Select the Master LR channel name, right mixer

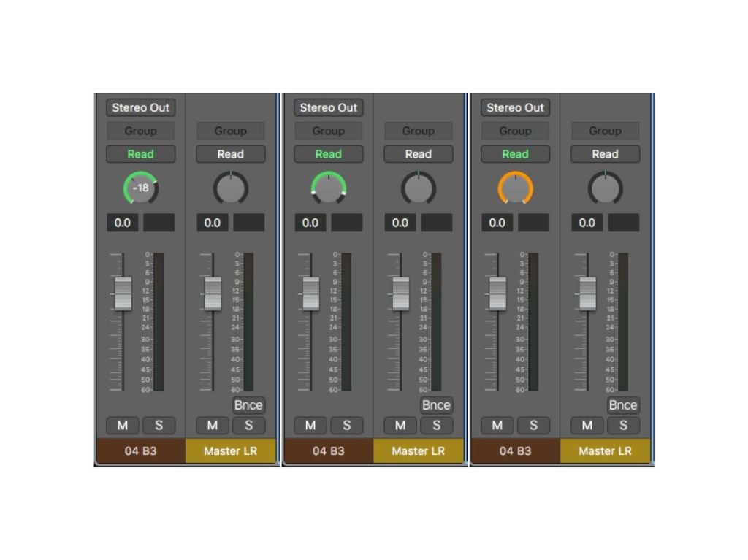point(605,451)
